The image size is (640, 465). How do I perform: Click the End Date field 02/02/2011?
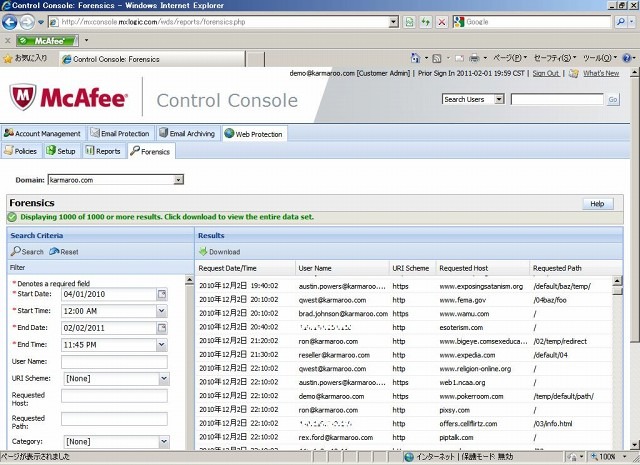(109, 328)
